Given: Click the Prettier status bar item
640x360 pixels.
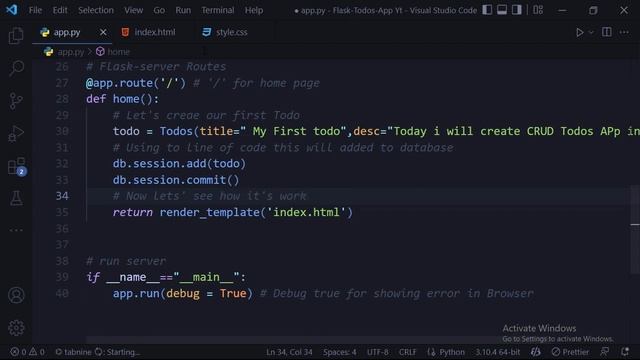Looking at the screenshot, I should pos(570,352).
